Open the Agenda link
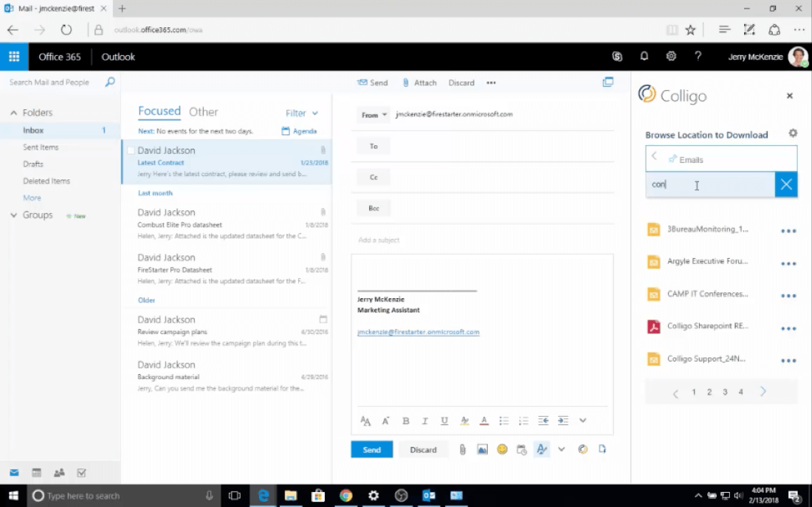The width and height of the screenshot is (812, 507). point(299,131)
